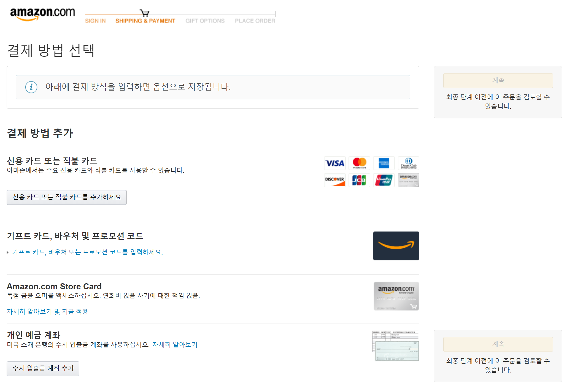The width and height of the screenshot is (567, 392).
Task: Click the Diners Club logo
Action: 408,163
